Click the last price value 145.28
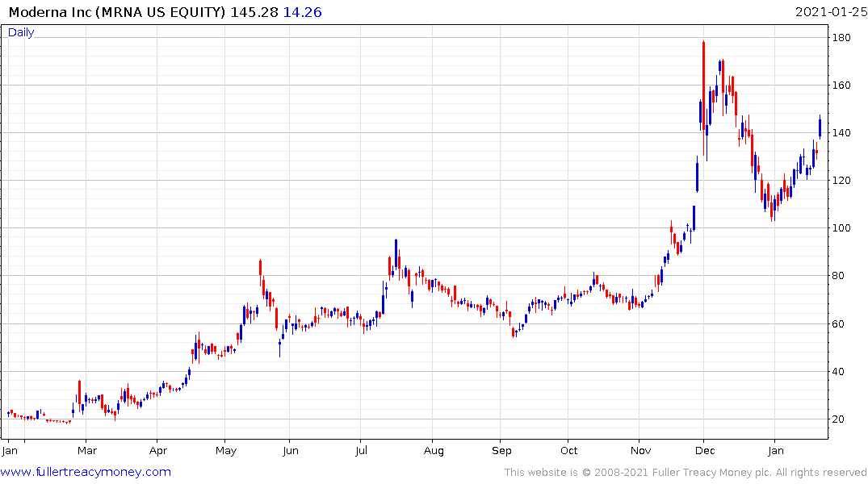Viewport: 868px width, 484px height. 254,12
